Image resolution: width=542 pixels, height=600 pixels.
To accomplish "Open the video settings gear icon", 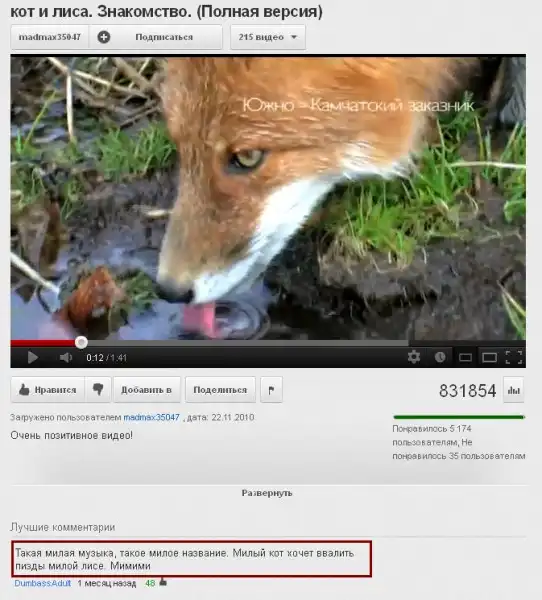I will coord(414,357).
